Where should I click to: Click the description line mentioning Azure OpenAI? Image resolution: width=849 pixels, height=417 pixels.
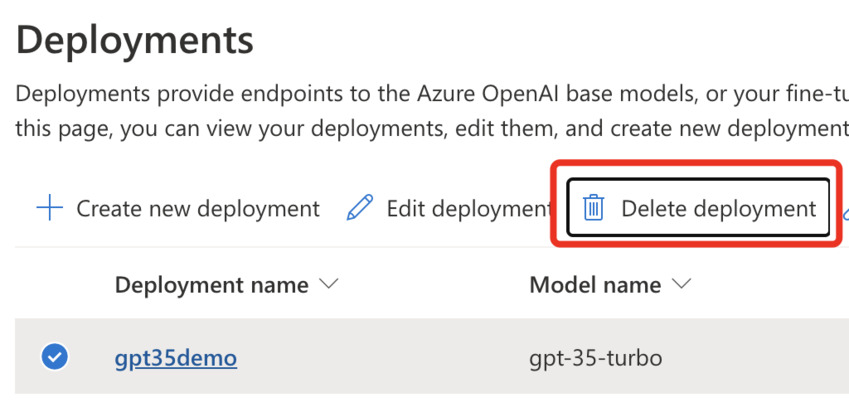click(x=432, y=95)
